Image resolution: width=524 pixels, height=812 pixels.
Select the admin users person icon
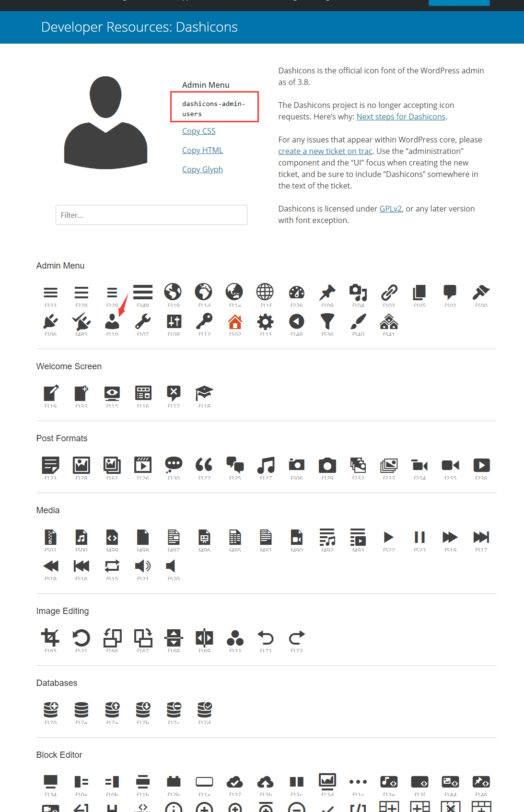point(112,321)
